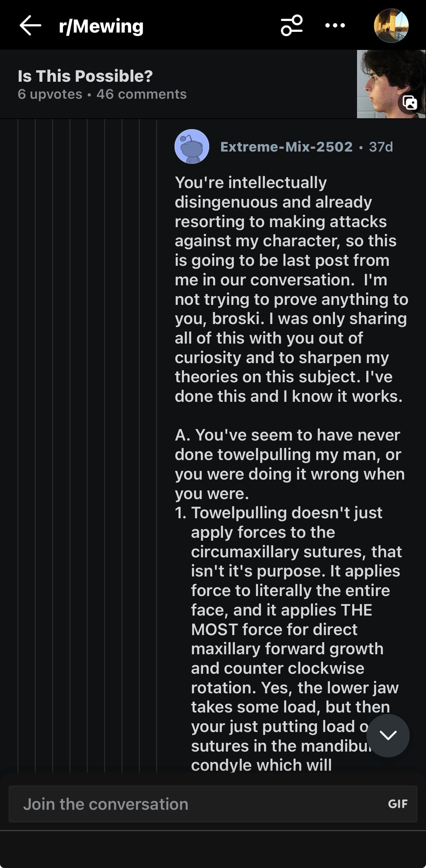
Task: Collapse thread using leftmost indent line
Action: pyautogui.click(x=18, y=434)
